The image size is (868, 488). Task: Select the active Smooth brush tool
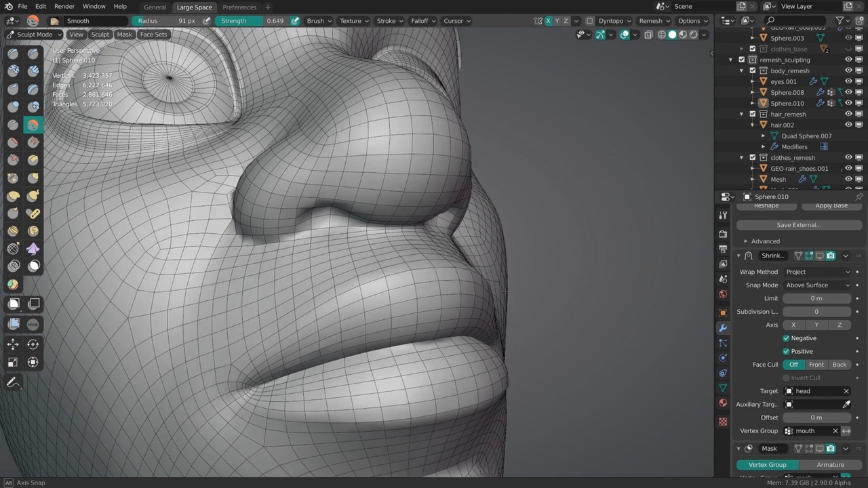pyautogui.click(x=33, y=125)
